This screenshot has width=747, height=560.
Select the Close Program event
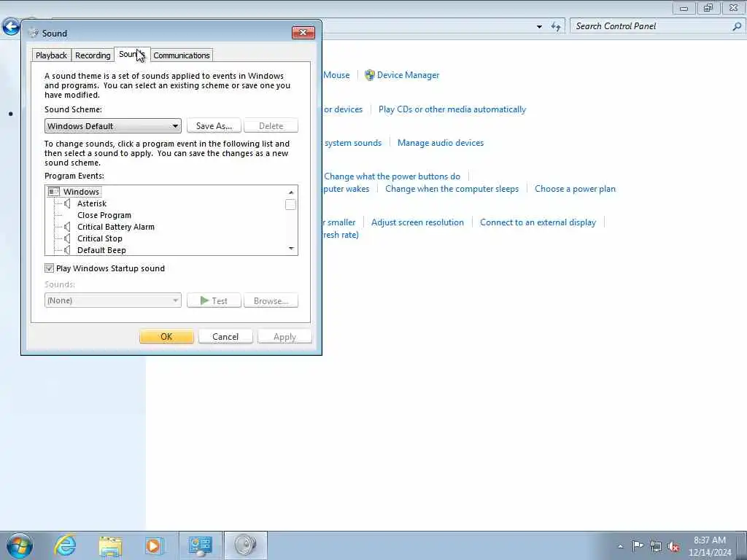(x=104, y=215)
